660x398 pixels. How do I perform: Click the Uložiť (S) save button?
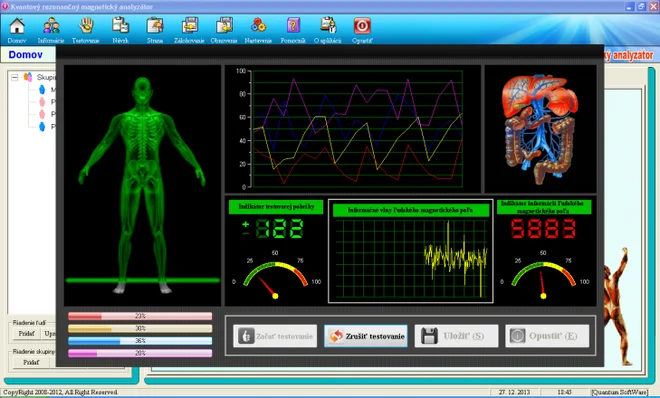tap(456, 336)
